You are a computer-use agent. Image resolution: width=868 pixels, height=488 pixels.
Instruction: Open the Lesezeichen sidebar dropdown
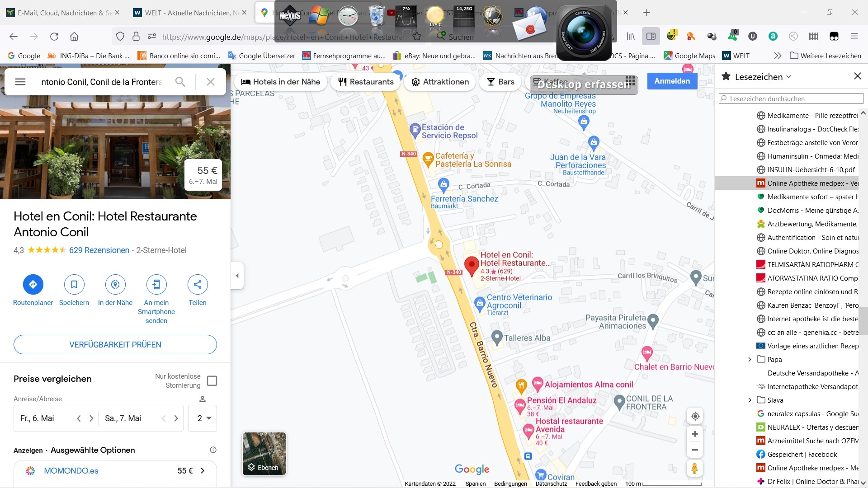tap(763, 77)
